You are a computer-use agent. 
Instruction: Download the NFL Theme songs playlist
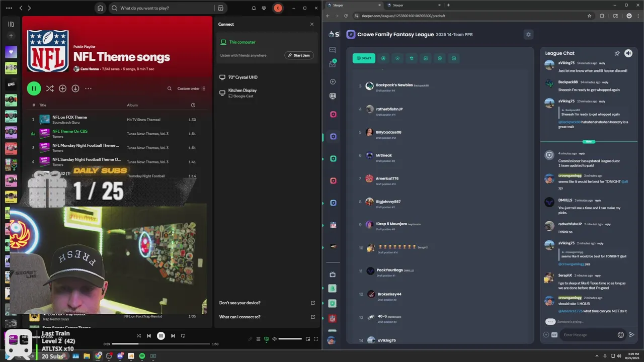75,88
